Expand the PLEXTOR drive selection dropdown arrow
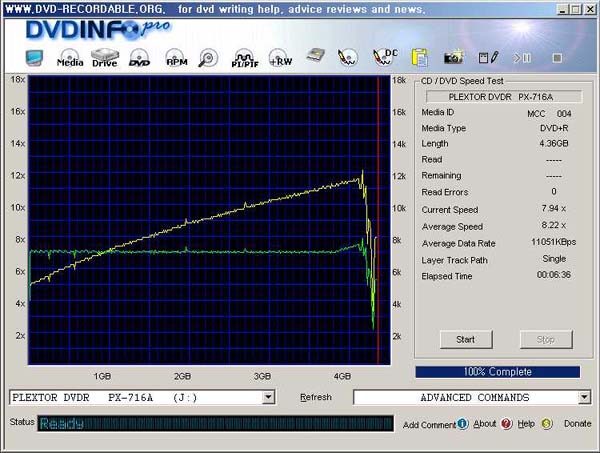The height and width of the screenshot is (453, 600). (x=269, y=398)
